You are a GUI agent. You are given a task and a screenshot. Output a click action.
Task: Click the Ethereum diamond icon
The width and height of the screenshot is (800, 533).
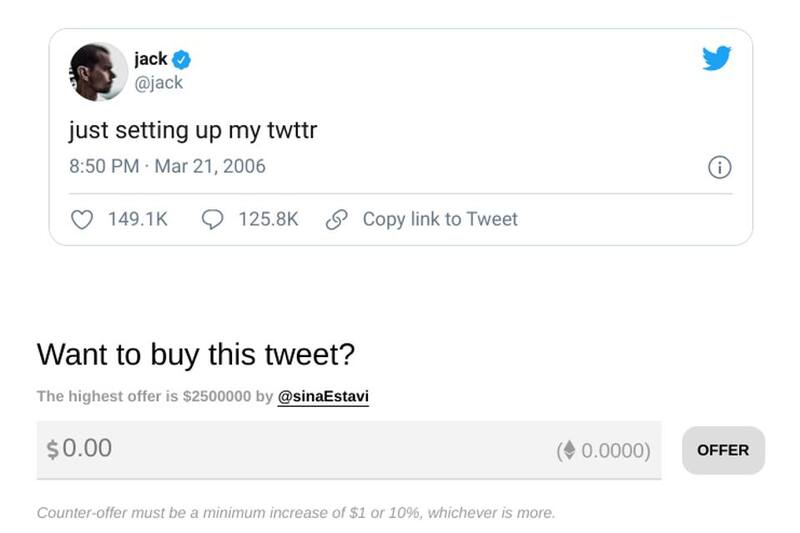[569, 451]
